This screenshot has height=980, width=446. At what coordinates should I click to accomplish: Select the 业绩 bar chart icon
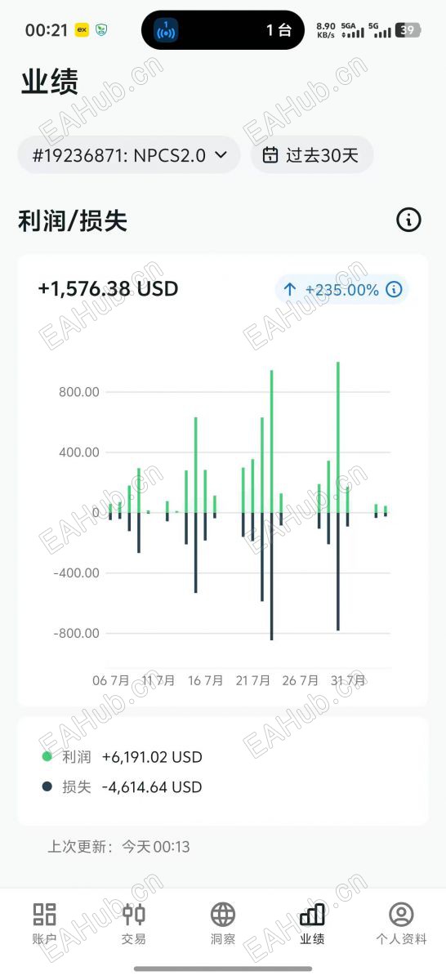(312, 914)
